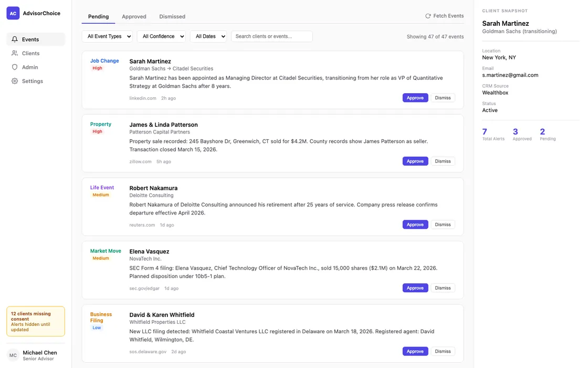
Task: Click the linkedin.com source text
Action: (142, 98)
